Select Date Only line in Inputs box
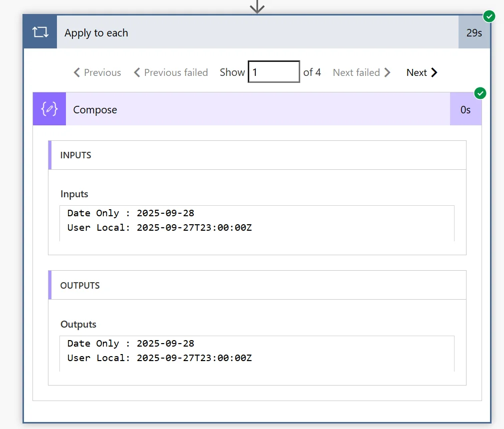504x429 pixels. [130, 213]
